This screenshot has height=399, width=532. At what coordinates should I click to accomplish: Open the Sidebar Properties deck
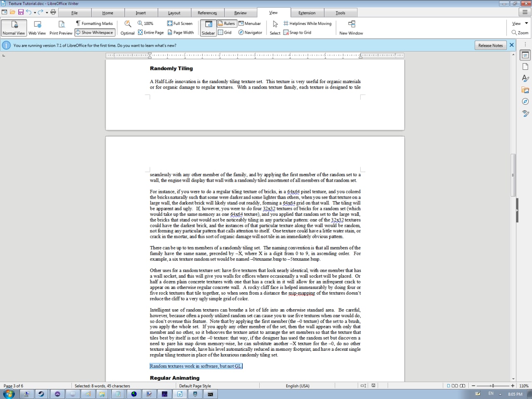pyautogui.click(x=525, y=55)
